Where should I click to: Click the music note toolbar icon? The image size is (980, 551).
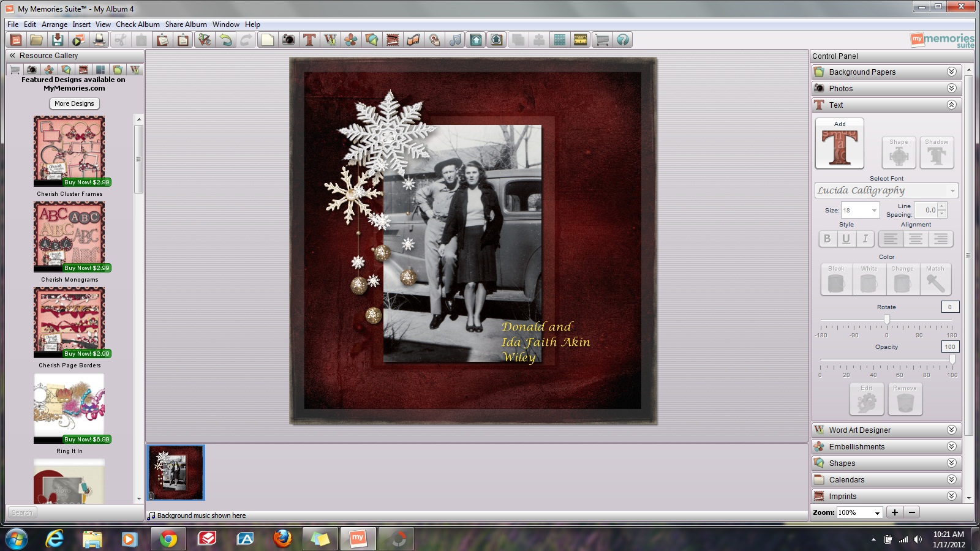tap(455, 40)
